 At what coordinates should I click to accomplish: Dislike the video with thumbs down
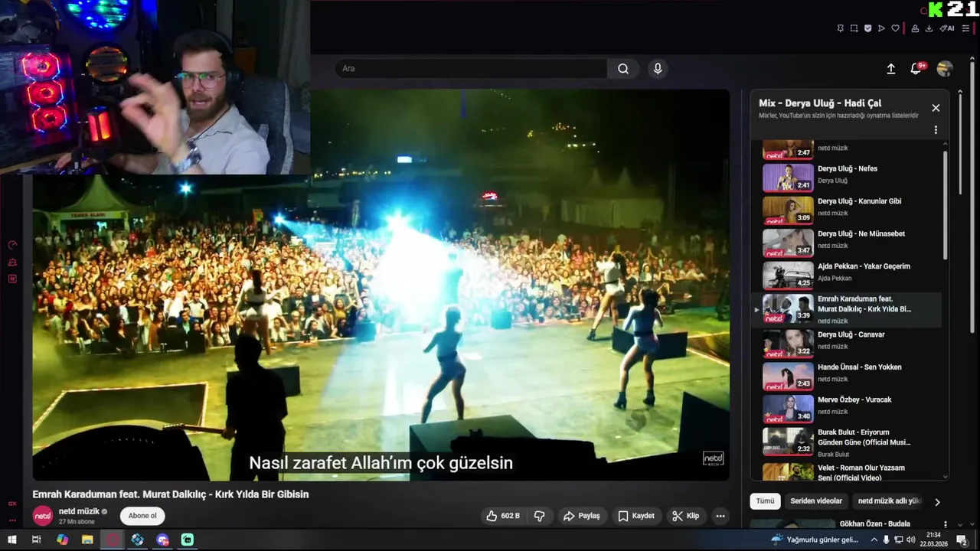[540, 516]
